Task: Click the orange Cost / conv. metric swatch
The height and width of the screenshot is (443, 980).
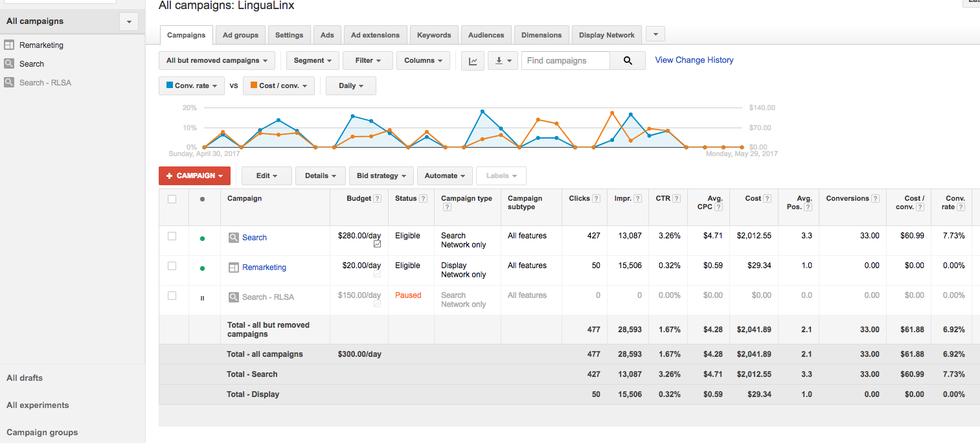Action: tap(253, 85)
